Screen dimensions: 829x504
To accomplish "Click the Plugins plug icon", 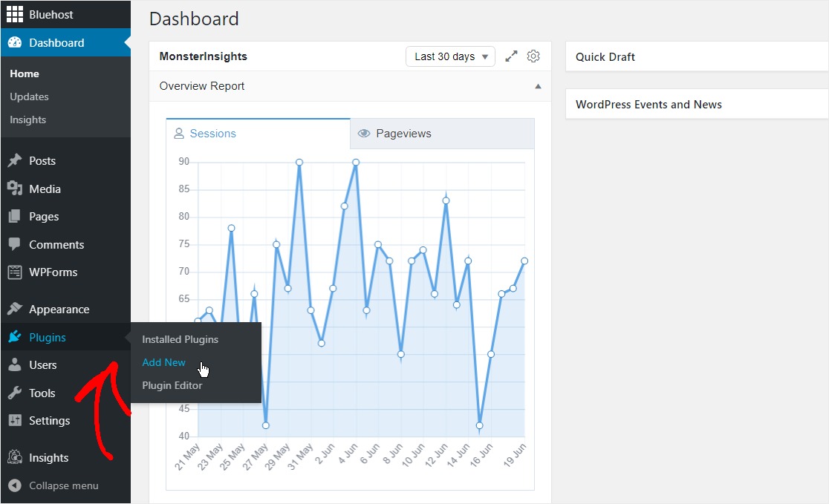I will (x=15, y=337).
